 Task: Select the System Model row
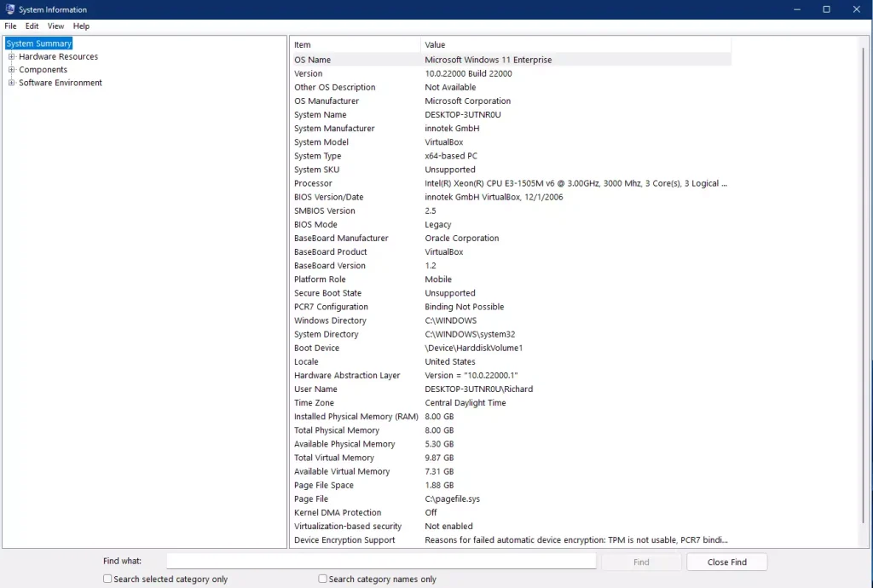tap(512, 141)
